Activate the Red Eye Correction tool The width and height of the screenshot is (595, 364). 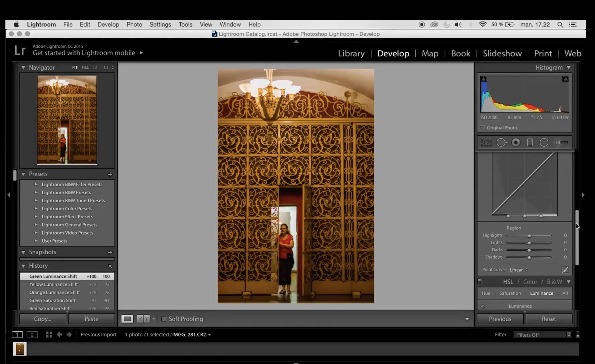tap(516, 142)
